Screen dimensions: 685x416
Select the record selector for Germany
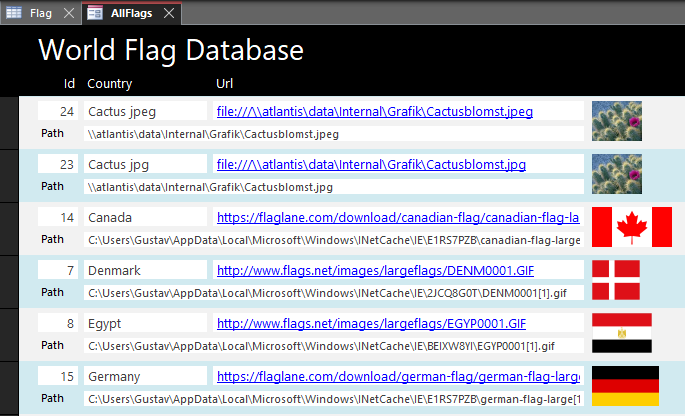click(9, 388)
